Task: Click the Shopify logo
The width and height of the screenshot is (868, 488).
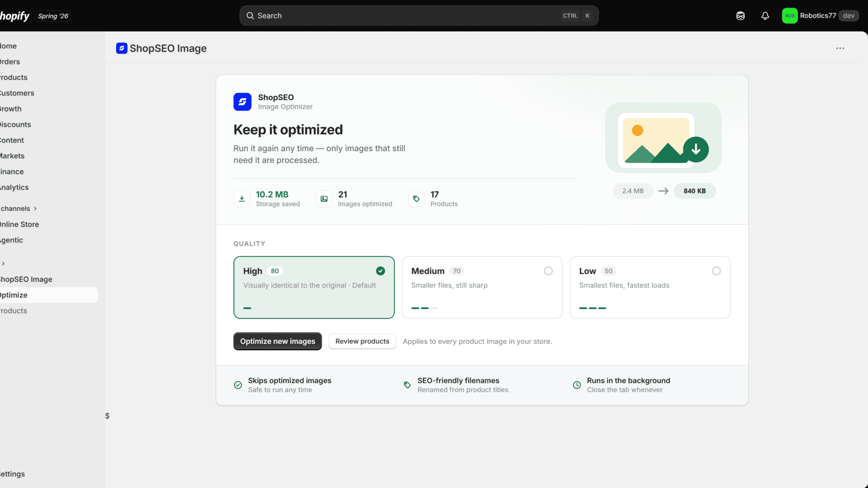Action: tap(15, 16)
